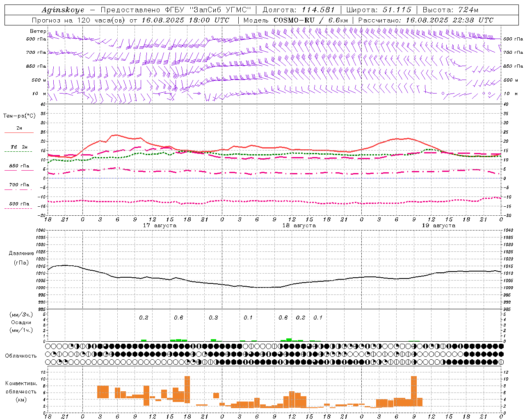This screenshot has width=525, height=420.
Task: Click the "Широта: 51.115" header field
Action: coord(379,10)
